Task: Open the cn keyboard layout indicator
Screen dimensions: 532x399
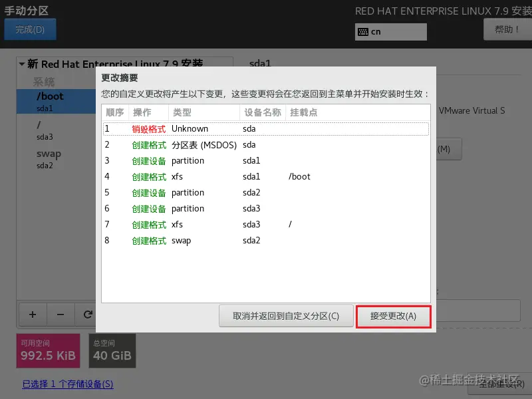Action: 391,32
